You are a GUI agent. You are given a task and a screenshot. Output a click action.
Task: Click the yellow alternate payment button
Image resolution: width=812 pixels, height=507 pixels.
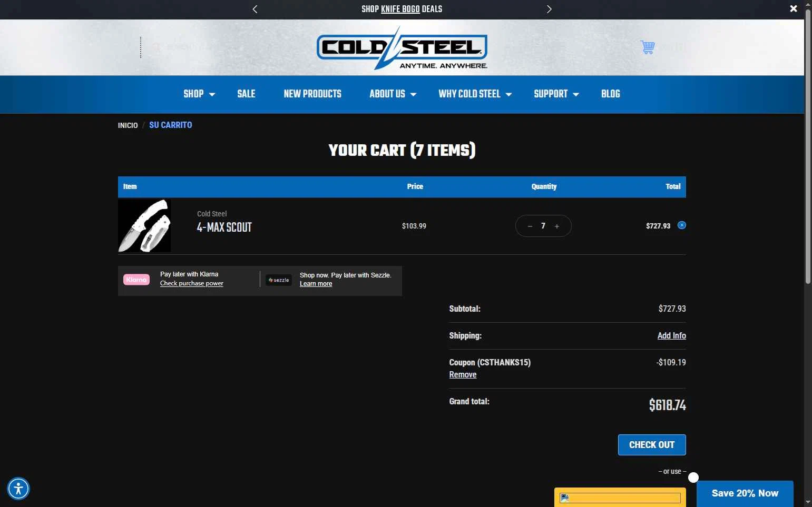tap(620, 498)
